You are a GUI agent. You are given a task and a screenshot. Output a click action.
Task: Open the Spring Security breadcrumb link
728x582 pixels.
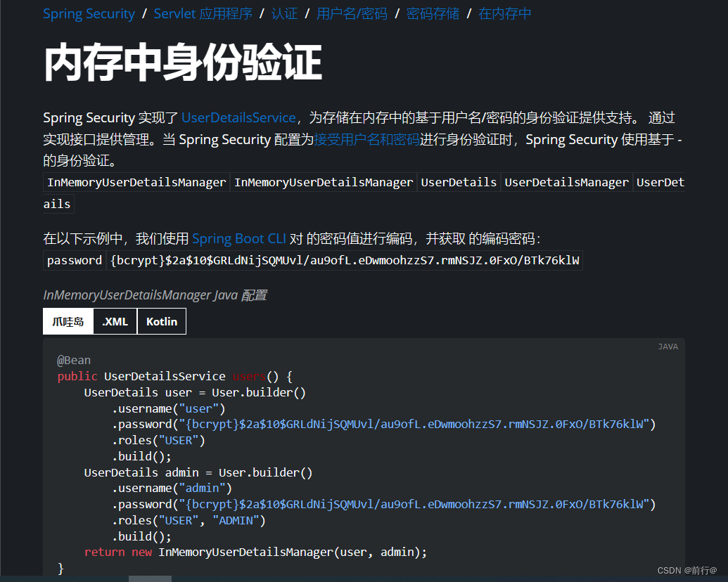tap(89, 13)
